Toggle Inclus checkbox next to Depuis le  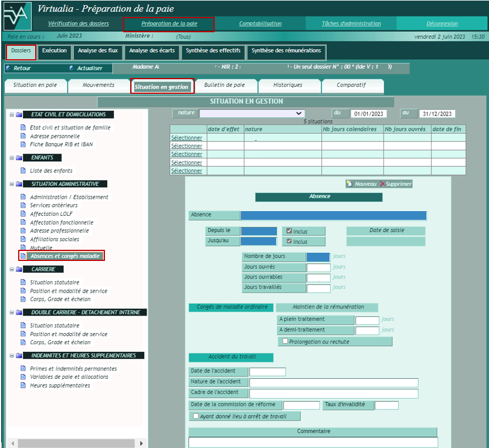click(288, 231)
